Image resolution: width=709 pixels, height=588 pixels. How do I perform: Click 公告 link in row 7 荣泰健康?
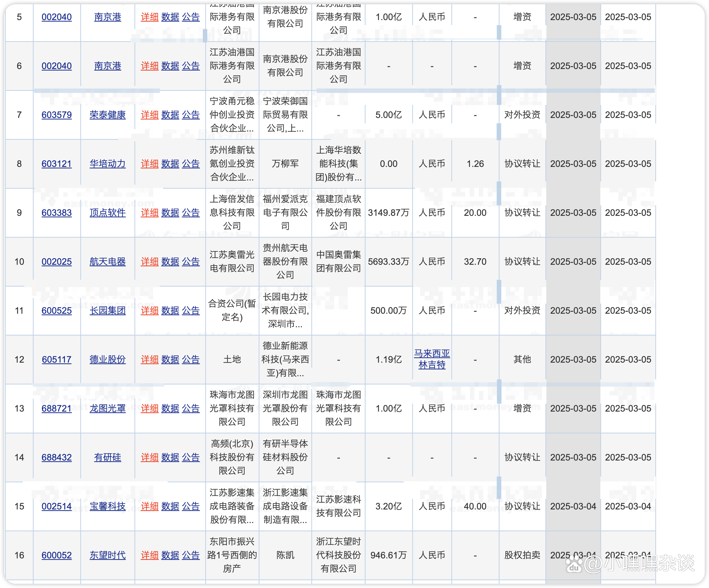tap(191, 115)
